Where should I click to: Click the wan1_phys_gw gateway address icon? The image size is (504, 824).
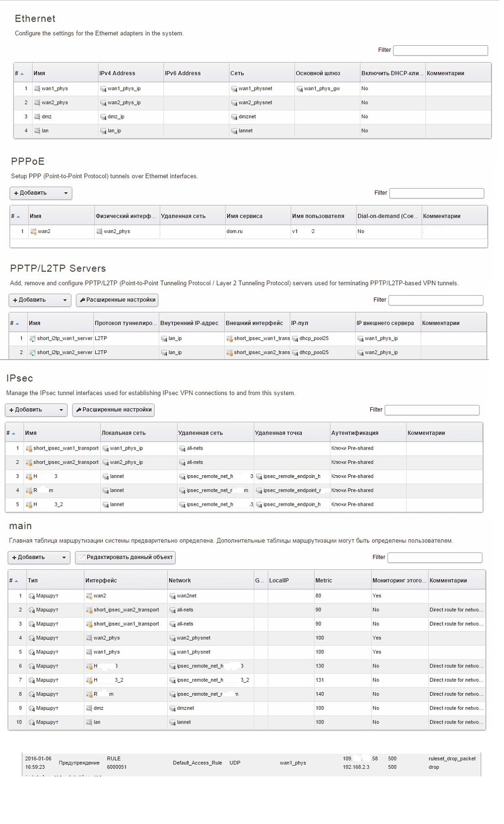pyautogui.click(x=300, y=89)
